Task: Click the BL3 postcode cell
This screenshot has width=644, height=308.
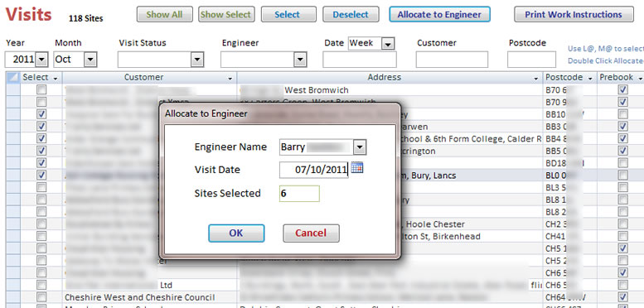Action: click(569, 187)
